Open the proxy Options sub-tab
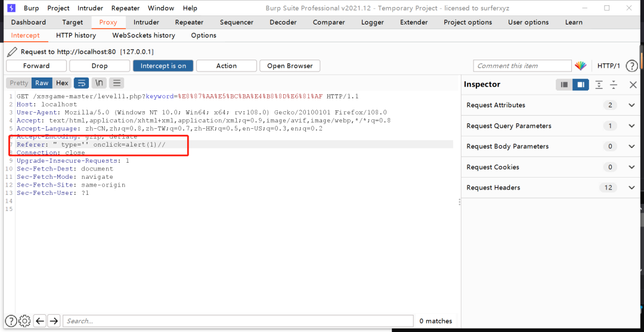This screenshot has height=332, width=644. (203, 35)
